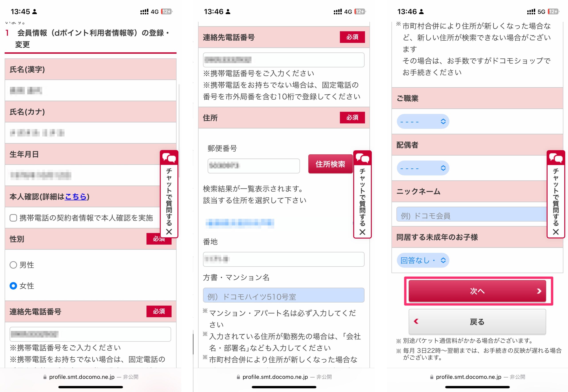Focus the ニックネーム input field

pos(471,214)
